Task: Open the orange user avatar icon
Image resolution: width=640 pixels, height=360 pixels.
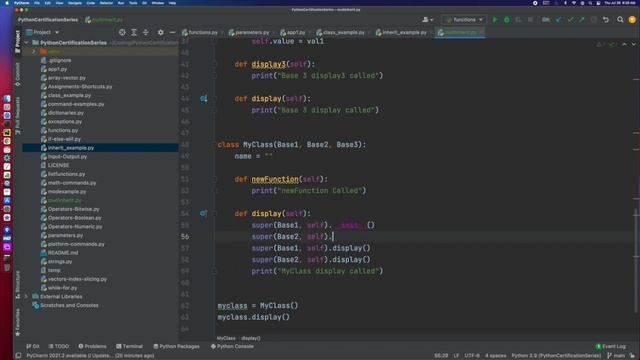Action: coord(632,20)
